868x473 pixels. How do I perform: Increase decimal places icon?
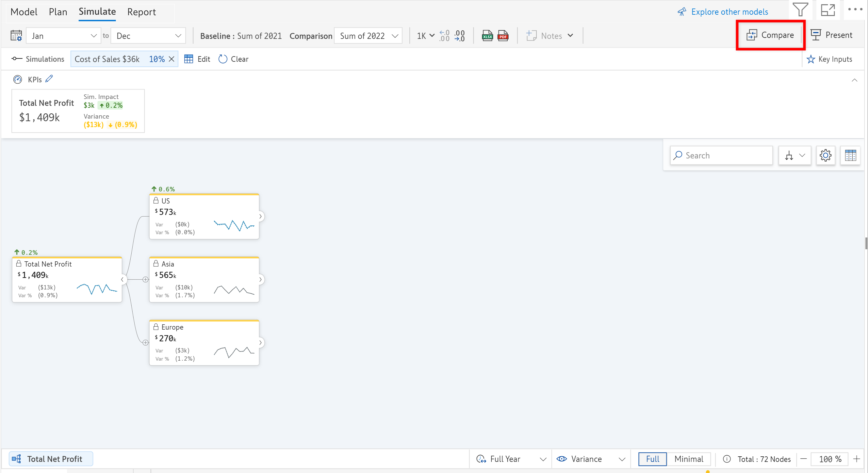(x=444, y=36)
